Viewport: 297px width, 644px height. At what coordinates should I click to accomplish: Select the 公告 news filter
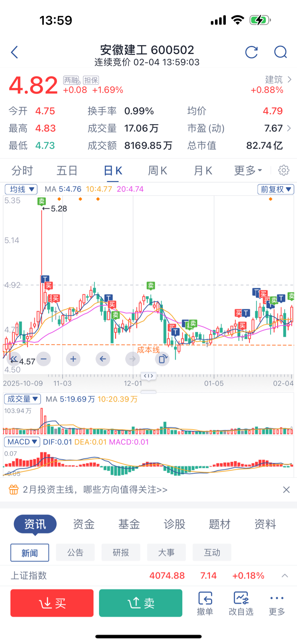pyautogui.click(x=75, y=552)
